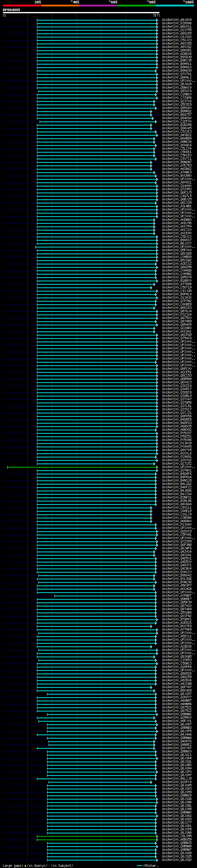The width and height of the screenshot is (197, 868).
Task: Select label UniRef100_Q9SGT4
Action: pyautogui.click(x=177, y=91)
